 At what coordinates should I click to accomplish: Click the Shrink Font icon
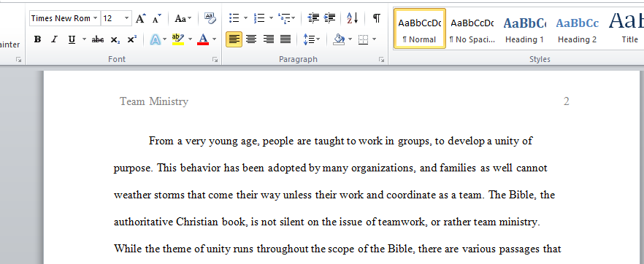pyautogui.click(x=157, y=18)
